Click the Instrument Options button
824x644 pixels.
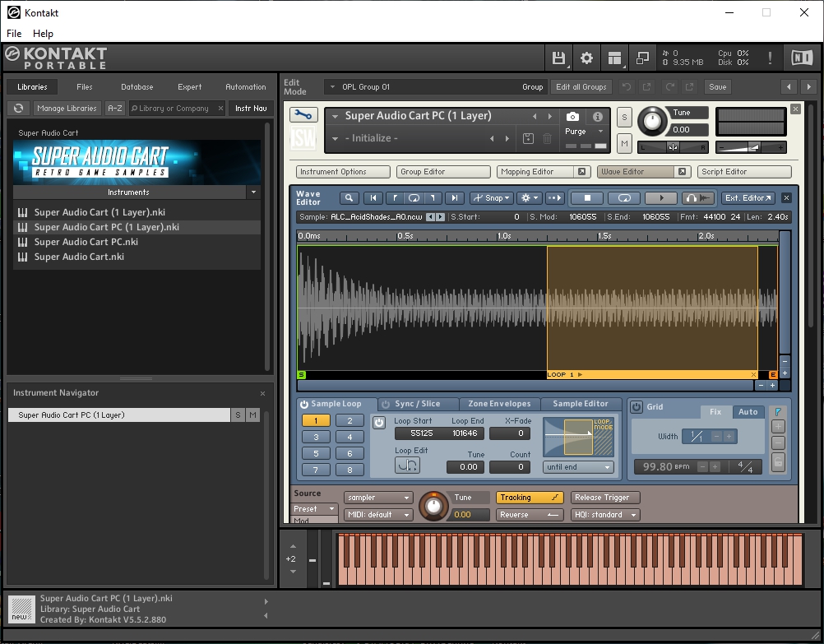tap(343, 172)
